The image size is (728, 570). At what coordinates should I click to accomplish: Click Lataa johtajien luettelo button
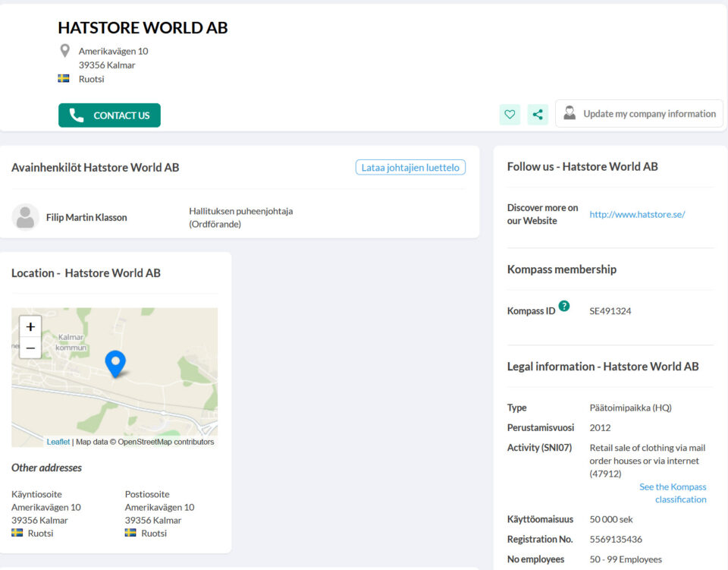410,167
